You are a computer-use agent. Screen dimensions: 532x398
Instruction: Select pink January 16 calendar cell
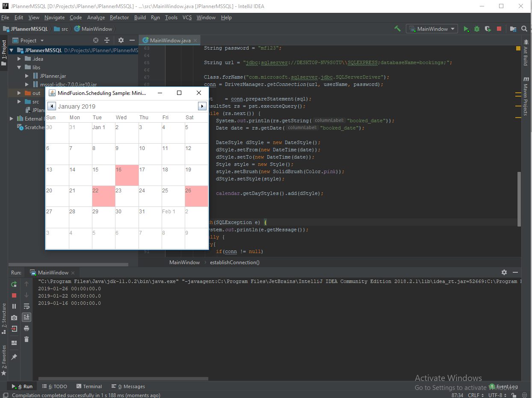[x=127, y=175]
